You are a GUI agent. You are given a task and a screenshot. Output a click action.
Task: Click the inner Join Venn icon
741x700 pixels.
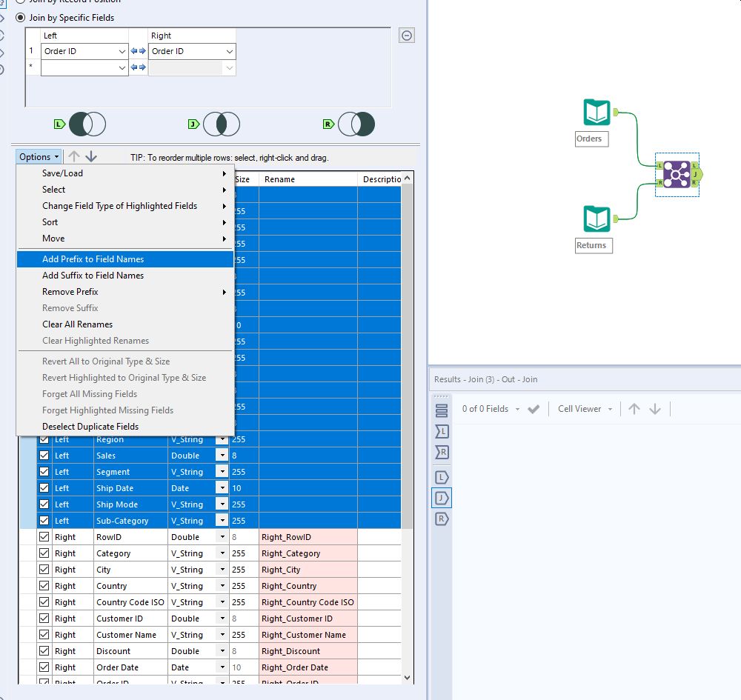point(222,124)
